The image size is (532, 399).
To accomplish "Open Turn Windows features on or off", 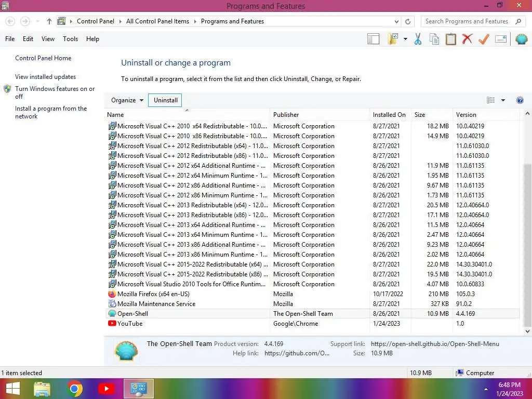I will [55, 92].
